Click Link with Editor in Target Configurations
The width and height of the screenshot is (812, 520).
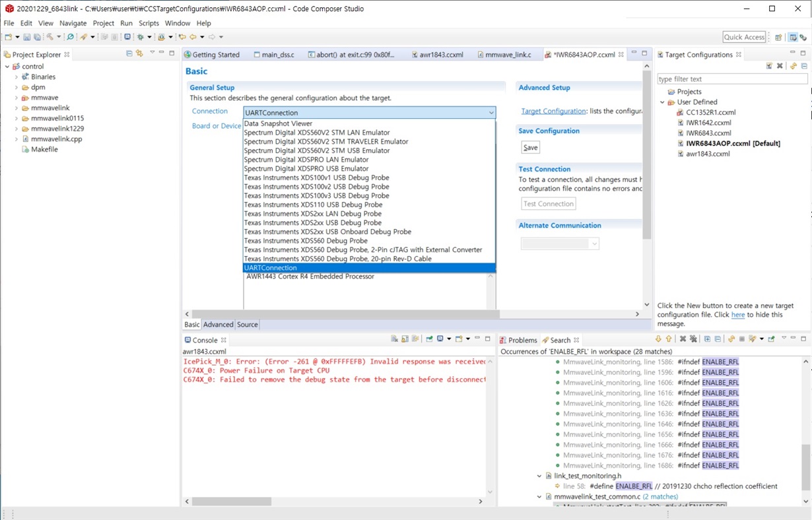[794, 66]
